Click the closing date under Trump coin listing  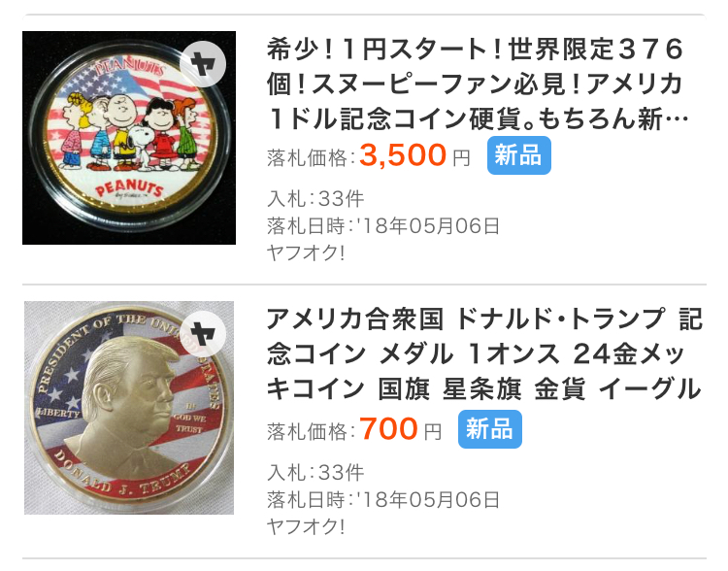click(383, 500)
